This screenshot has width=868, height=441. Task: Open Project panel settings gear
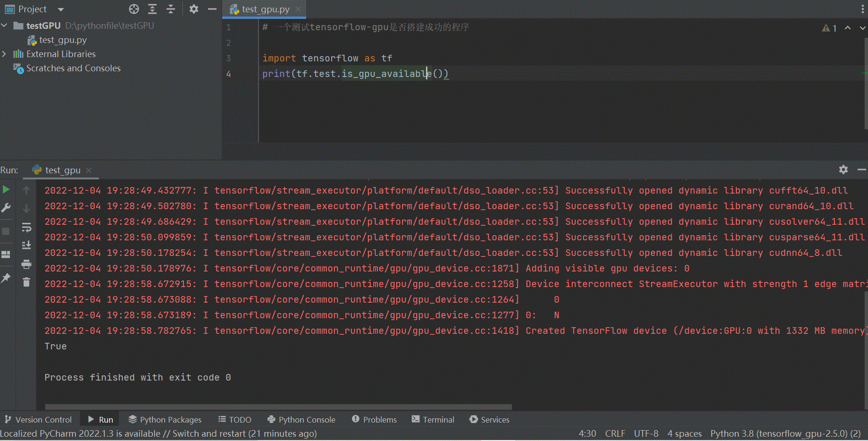(x=193, y=9)
